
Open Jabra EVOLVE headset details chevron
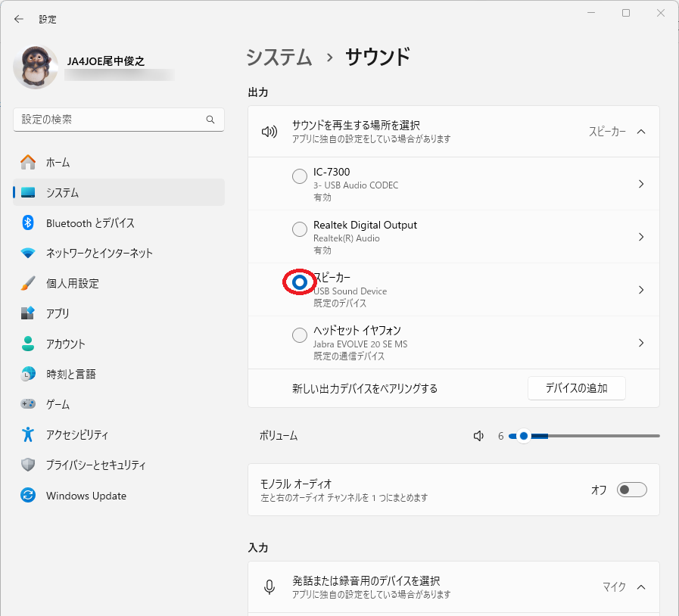tap(641, 343)
